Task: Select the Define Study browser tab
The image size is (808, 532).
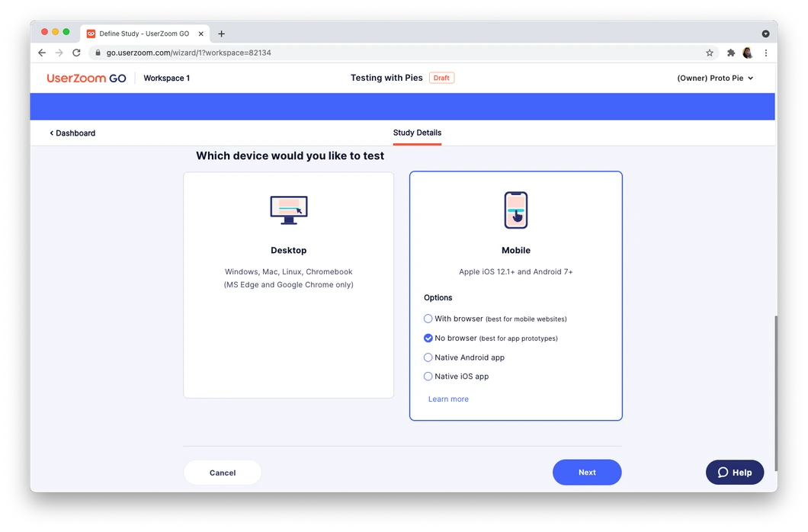Action: (145, 34)
